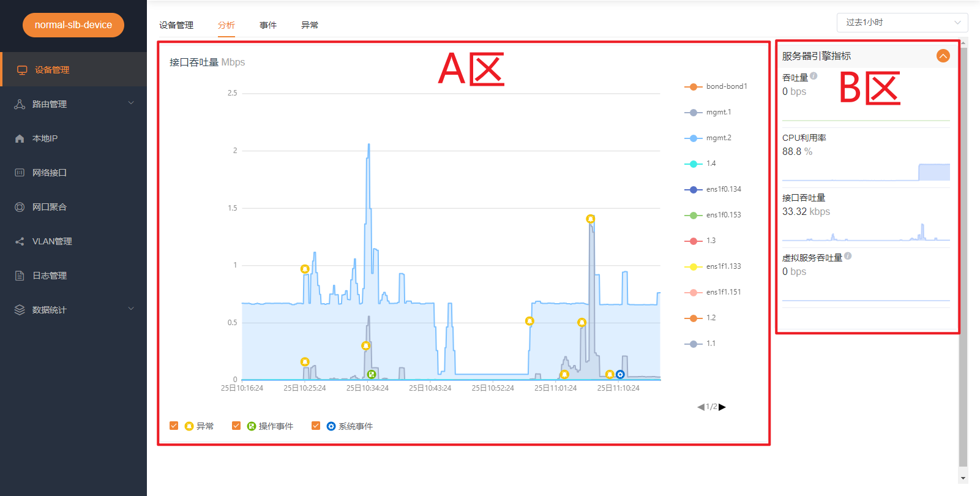980x496 pixels.
Task: Click the info icon beside 虚拟服务吞吐量
Action: [x=848, y=257]
